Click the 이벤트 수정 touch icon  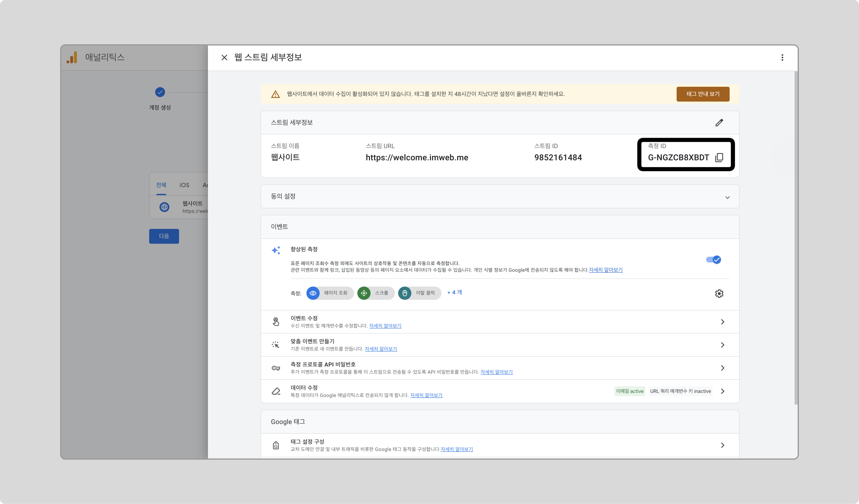pyautogui.click(x=276, y=322)
